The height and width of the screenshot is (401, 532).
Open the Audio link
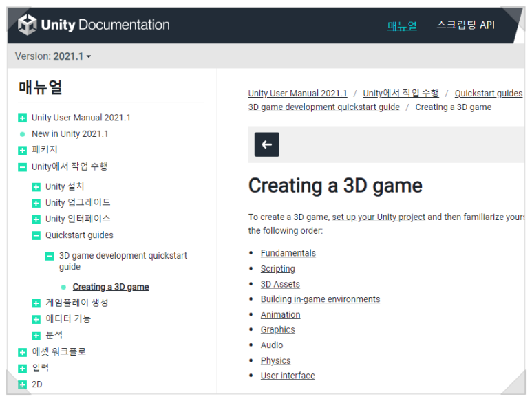point(272,345)
